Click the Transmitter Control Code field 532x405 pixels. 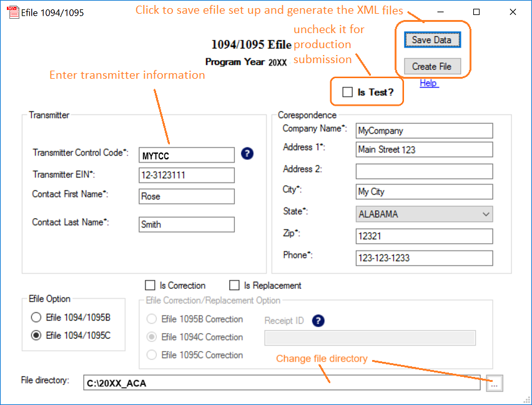click(x=187, y=155)
